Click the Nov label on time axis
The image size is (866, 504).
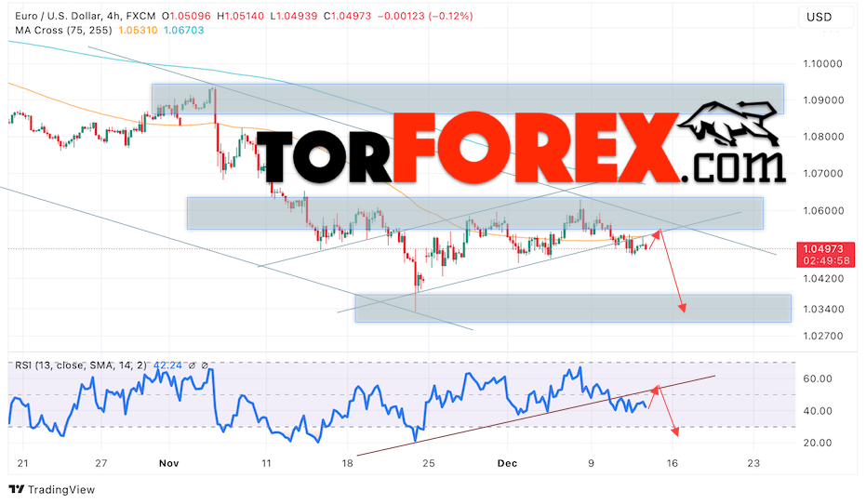pos(169,463)
